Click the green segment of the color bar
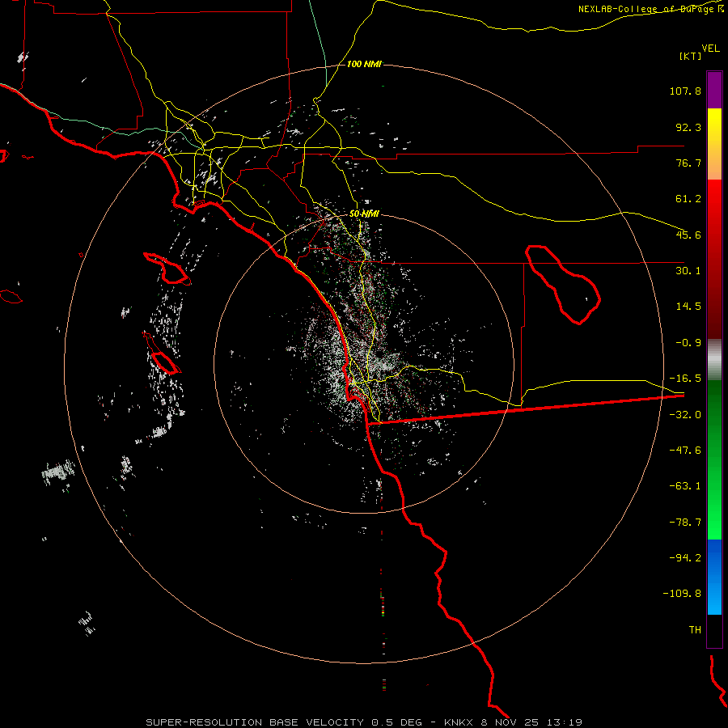Screen dimensions: 728x728 tap(714, 459)
